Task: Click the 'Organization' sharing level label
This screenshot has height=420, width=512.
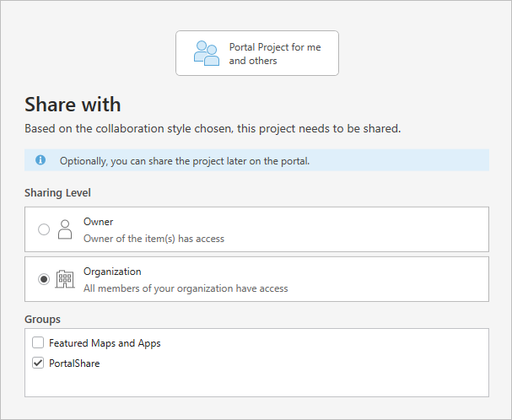Action: point(112,272)
